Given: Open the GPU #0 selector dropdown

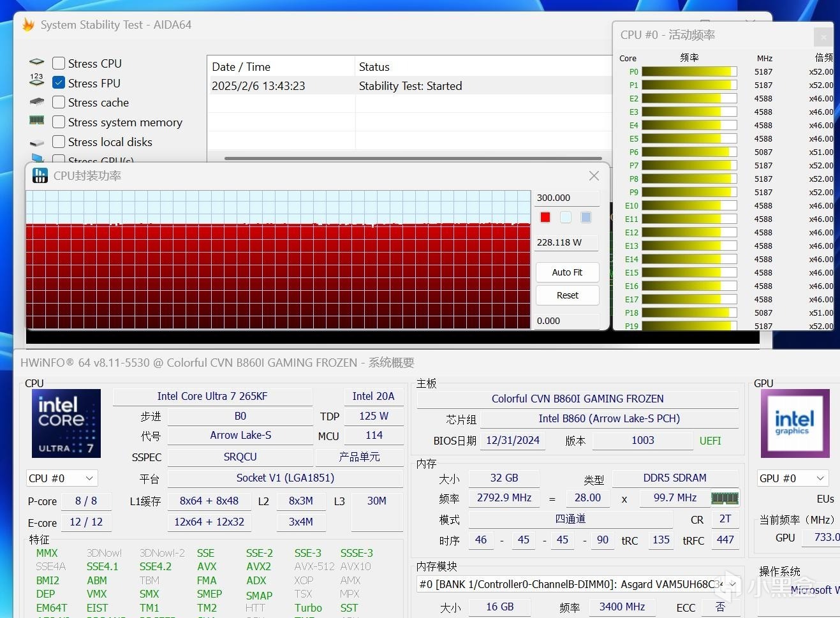Looking at the screenshot, I should (x=793, y=478).
